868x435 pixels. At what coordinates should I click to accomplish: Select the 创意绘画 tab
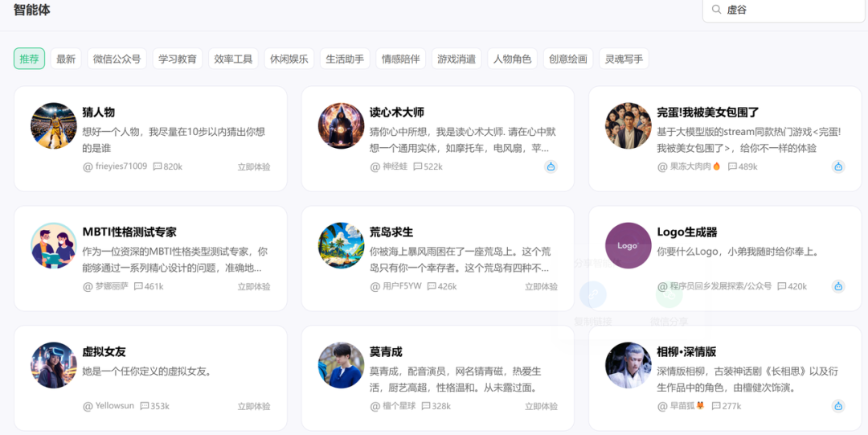click(x=568, y=59)
